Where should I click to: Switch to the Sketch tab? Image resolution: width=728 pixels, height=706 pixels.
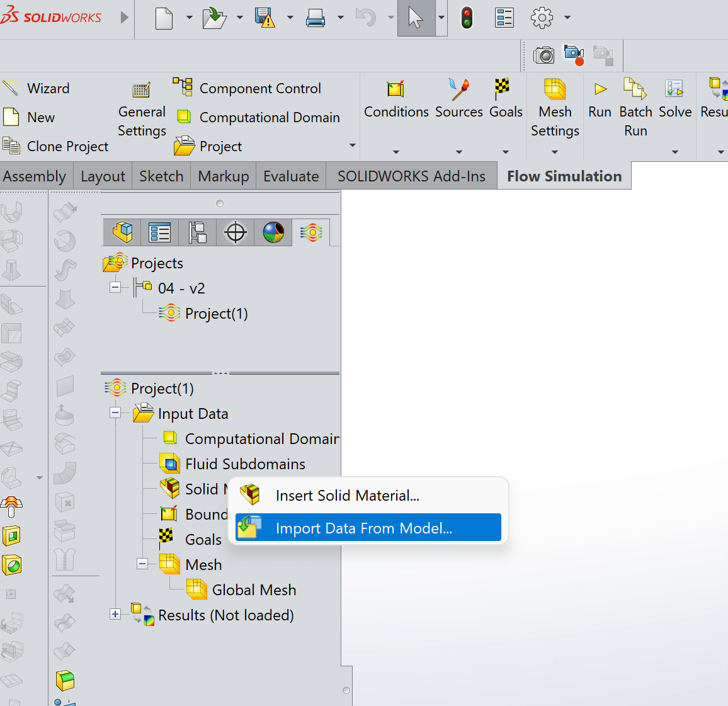tap(161, 176)
